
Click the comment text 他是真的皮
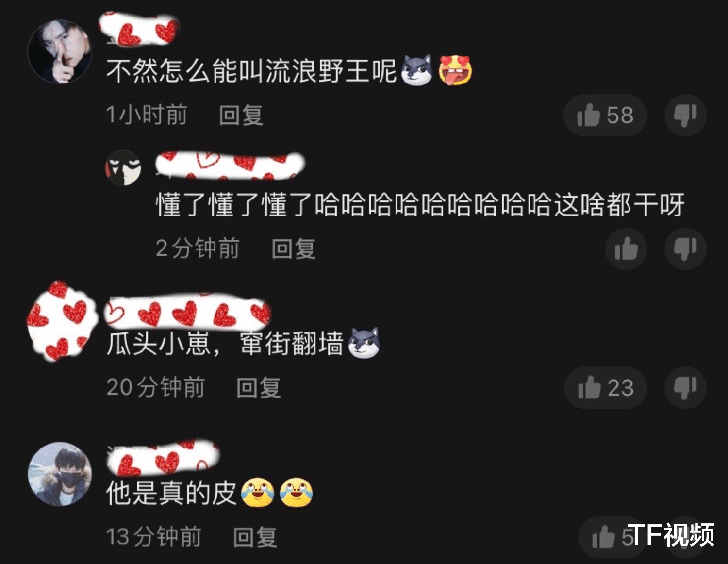pos(171,493)
